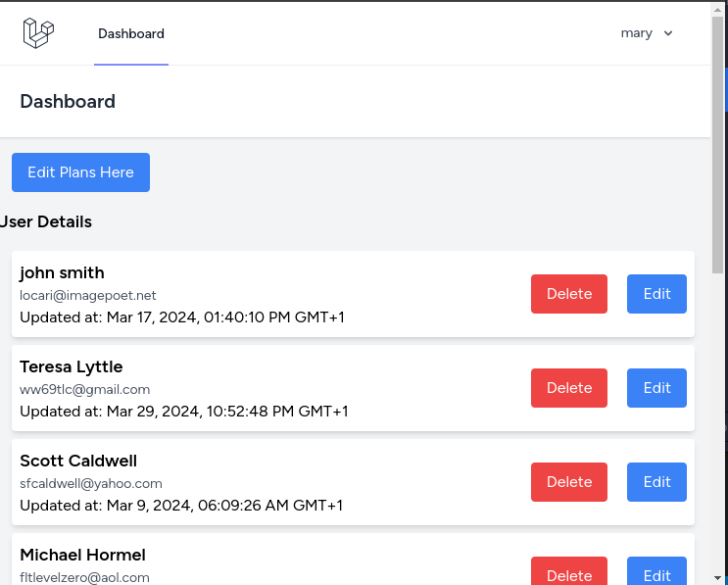Click the scrollbar down arrow

click(717, 578)
